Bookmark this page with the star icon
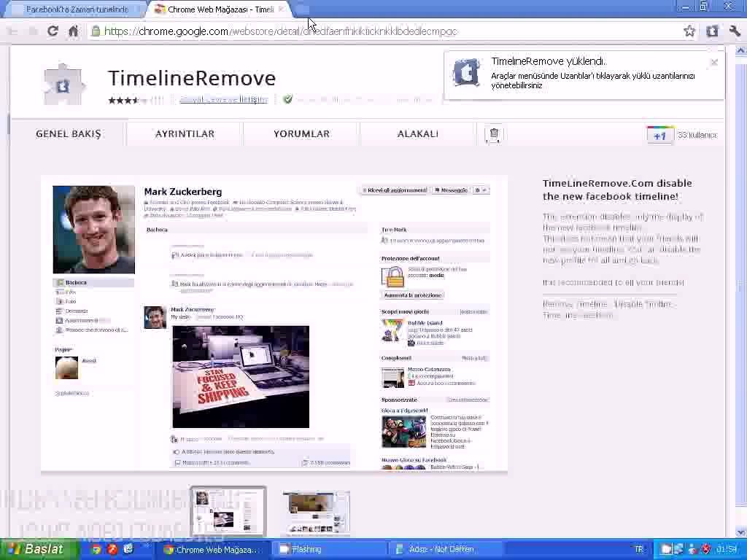The height and width of the screenshot is (560, 747). click(689, 31)
